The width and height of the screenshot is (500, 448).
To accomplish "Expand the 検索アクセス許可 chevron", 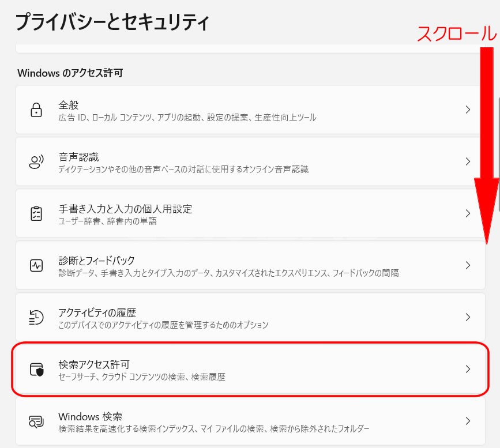I will tap(468, 369).
